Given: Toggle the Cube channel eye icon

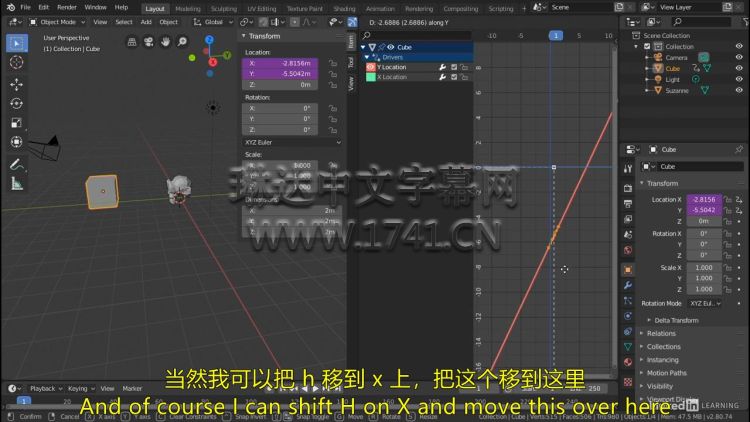Looking at the screenshot, I should pyautogui.click(x=391, y=47).
